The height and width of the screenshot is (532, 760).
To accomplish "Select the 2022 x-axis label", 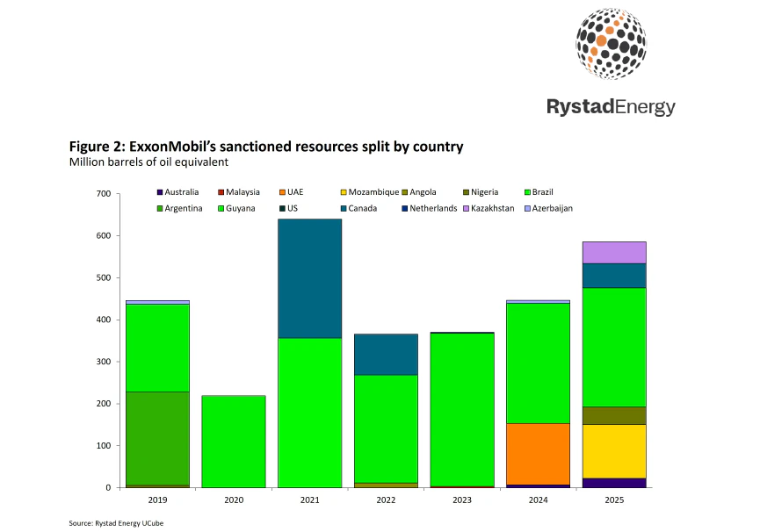I will (386, 500).
